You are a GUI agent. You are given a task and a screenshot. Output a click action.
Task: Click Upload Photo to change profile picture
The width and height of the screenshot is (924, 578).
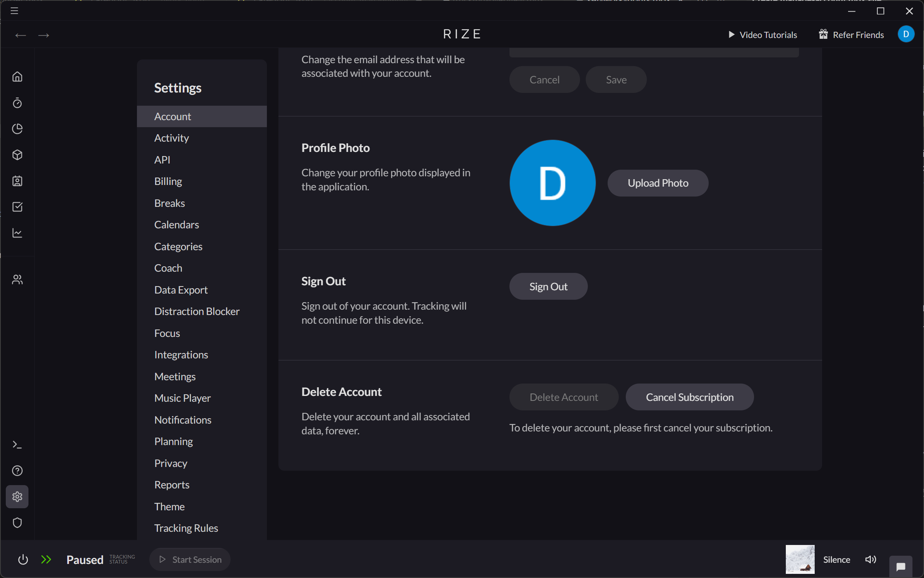pos(658,182)
